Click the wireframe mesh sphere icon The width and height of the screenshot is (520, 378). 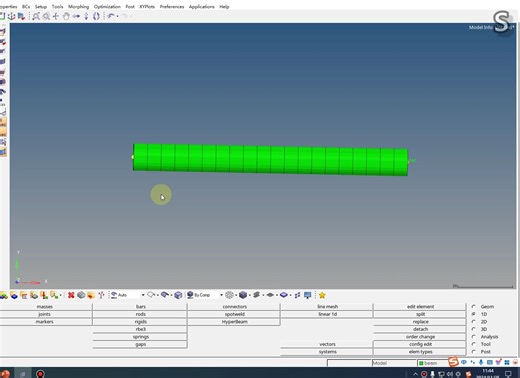(x=229, y=295)
